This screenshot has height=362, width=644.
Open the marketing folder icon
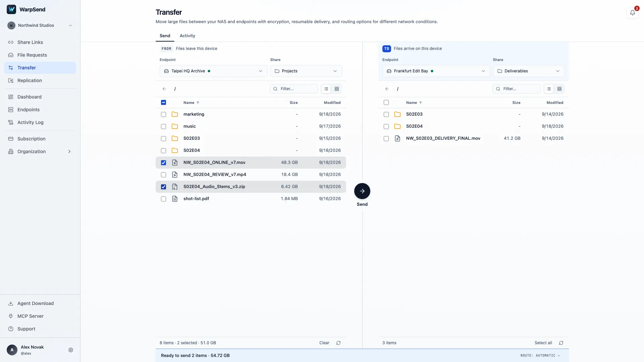coord(175,114)
